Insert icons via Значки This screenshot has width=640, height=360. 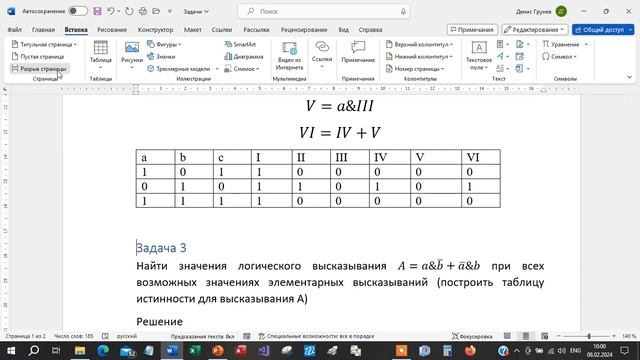click(x=161, y=56)
